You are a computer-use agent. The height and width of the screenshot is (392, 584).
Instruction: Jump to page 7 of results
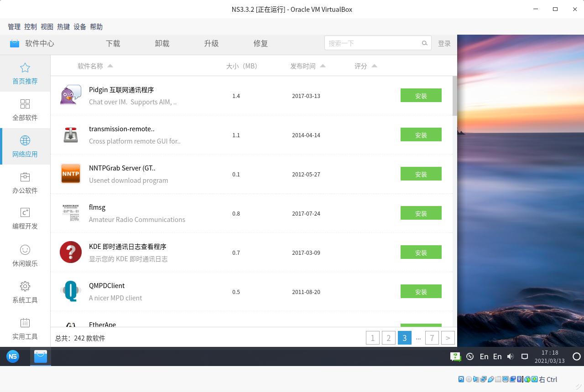click(x=432, y=338)
